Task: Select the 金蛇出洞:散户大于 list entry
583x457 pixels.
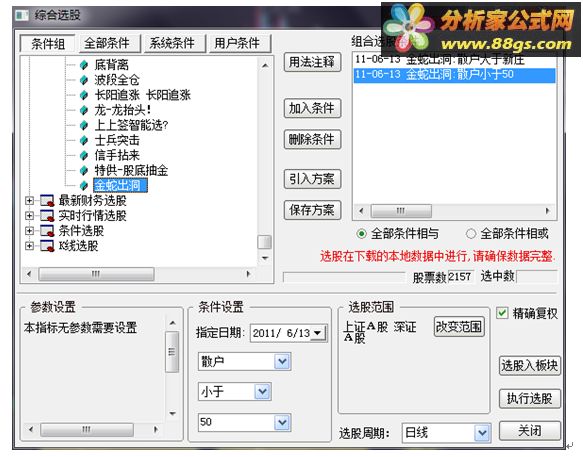Action: [454, 60]
